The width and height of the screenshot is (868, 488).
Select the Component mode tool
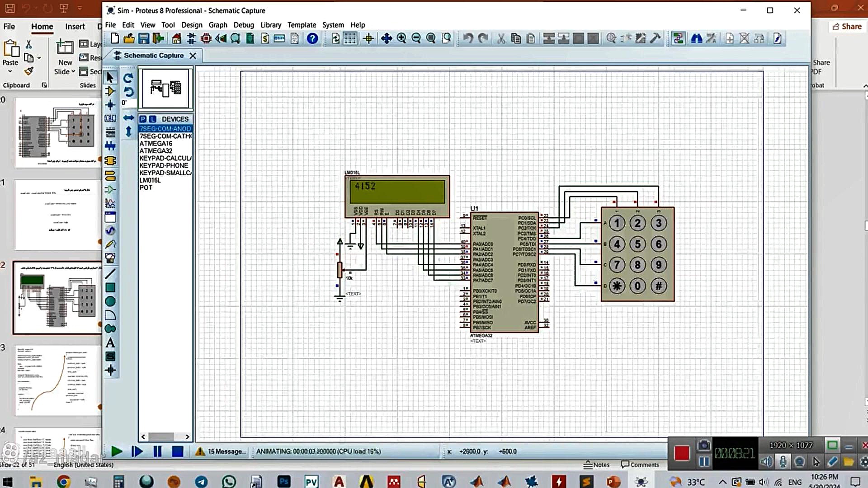point(110,91)
